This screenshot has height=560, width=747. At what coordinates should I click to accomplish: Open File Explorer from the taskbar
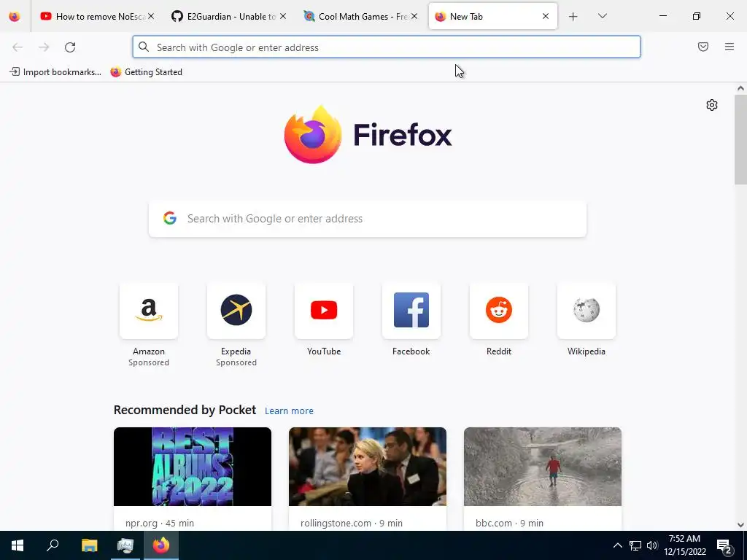coord(89,545)
